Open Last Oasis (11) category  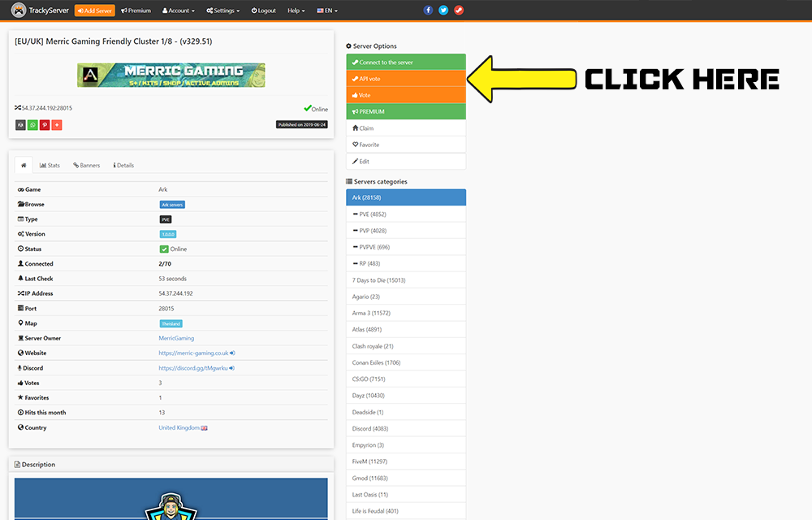tap(406, 495)
